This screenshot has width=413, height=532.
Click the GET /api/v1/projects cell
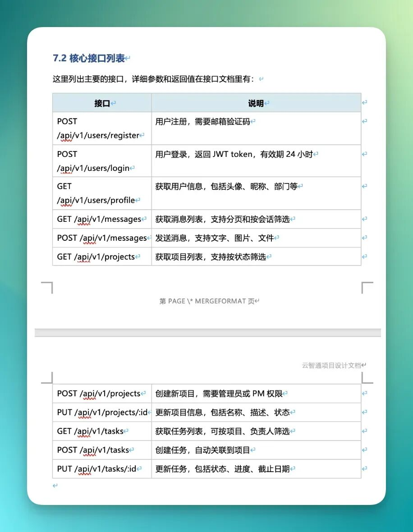point(96,257)
